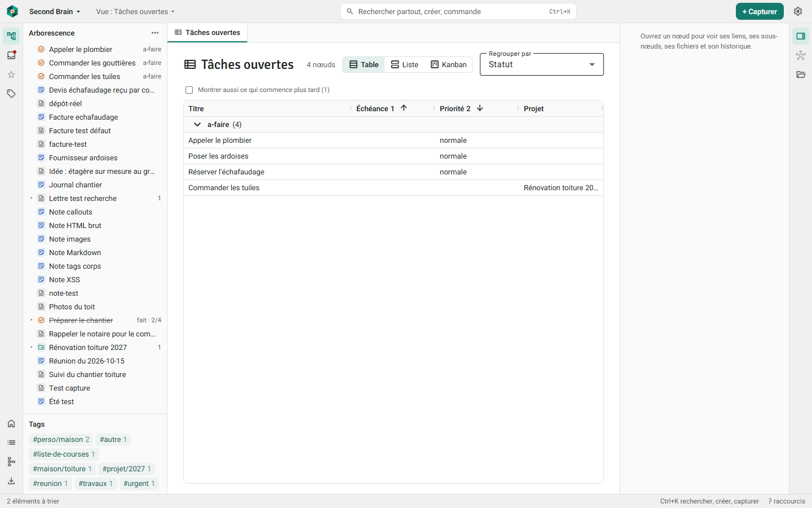Open the Vue : Tâches ouvertes dropdown

click(x=135, y=11)
